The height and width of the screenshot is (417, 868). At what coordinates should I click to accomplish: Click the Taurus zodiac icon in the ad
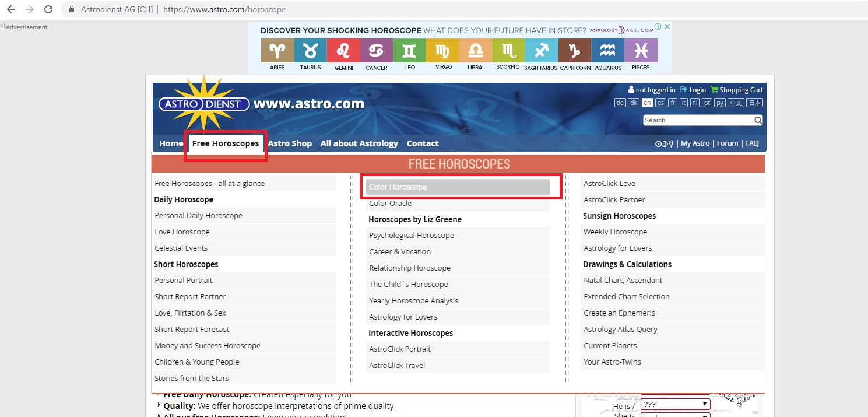310,51
